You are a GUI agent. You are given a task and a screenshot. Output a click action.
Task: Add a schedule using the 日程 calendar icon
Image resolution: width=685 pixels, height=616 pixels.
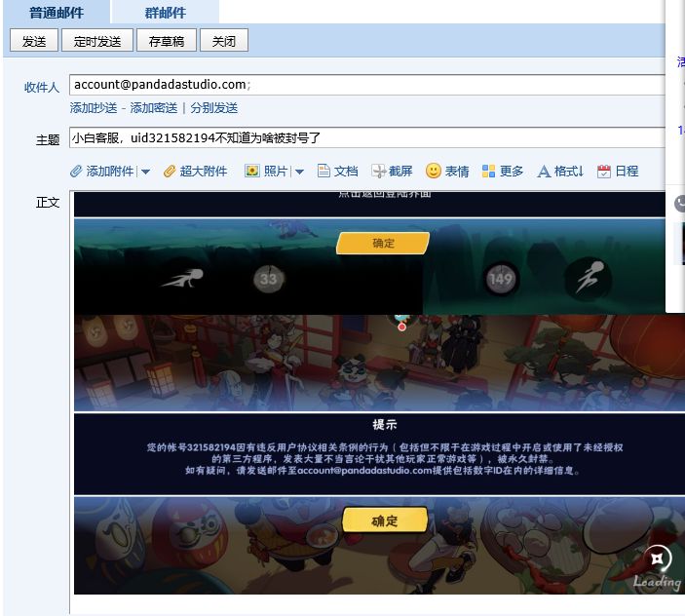(x=604, y=172)
